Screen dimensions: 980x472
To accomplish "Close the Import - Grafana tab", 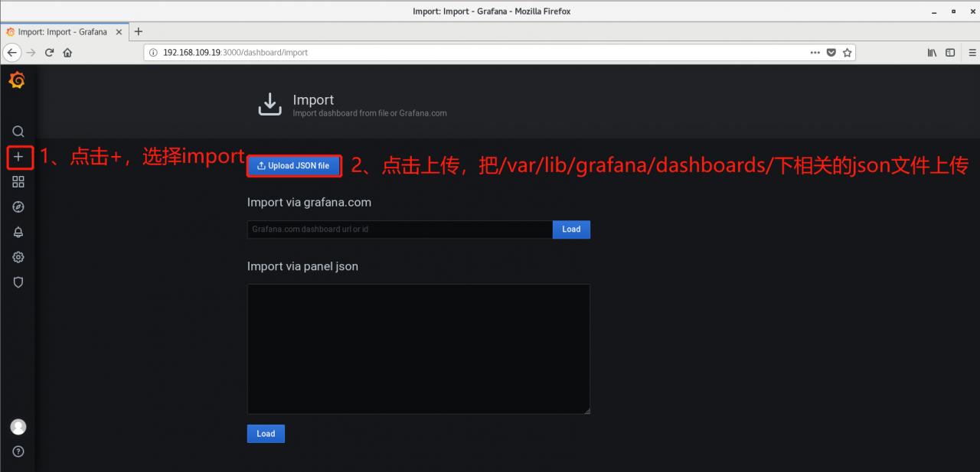I will [119, 32].
